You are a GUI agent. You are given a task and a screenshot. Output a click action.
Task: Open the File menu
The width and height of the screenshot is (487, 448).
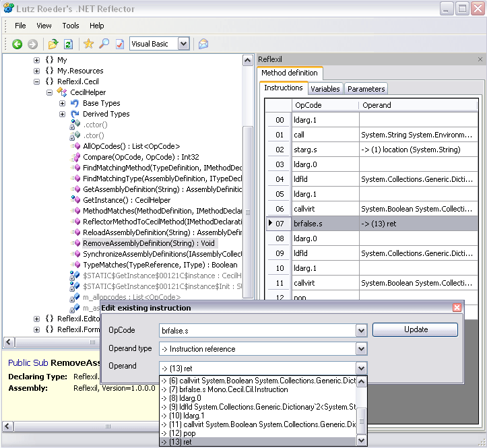click(x=20, y=26)
